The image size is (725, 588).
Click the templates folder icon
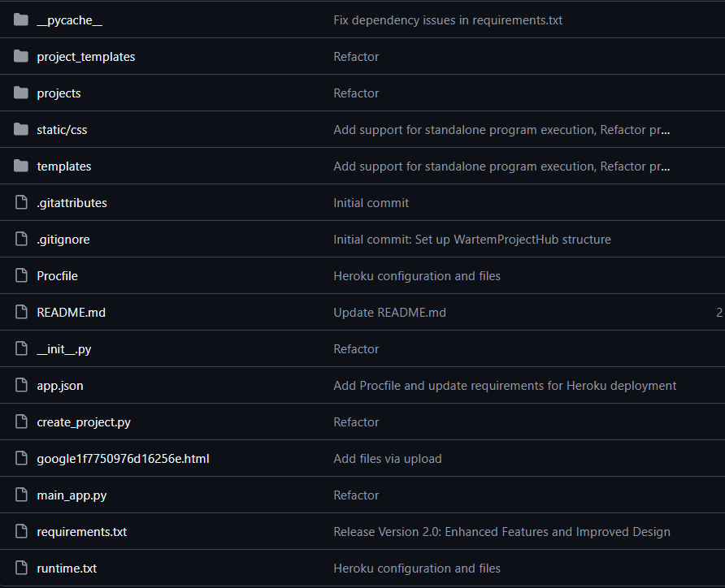point(21,166)
